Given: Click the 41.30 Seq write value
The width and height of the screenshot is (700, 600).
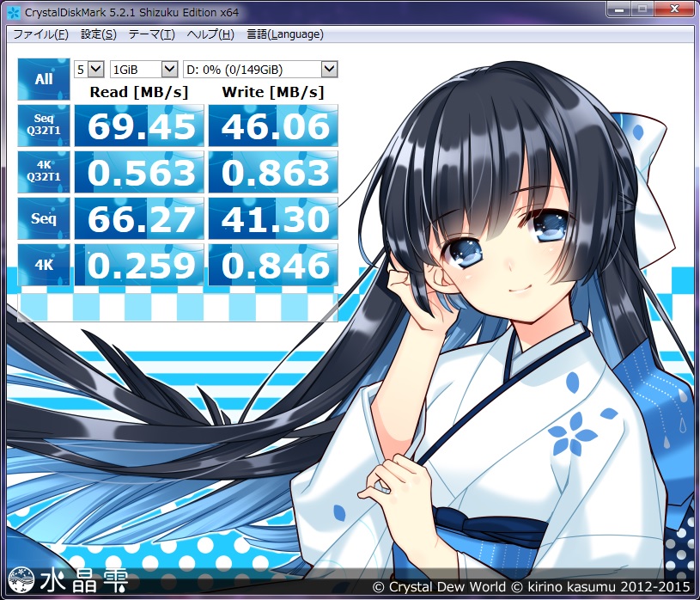Looking at the screenshot, I should pos(273,218).
